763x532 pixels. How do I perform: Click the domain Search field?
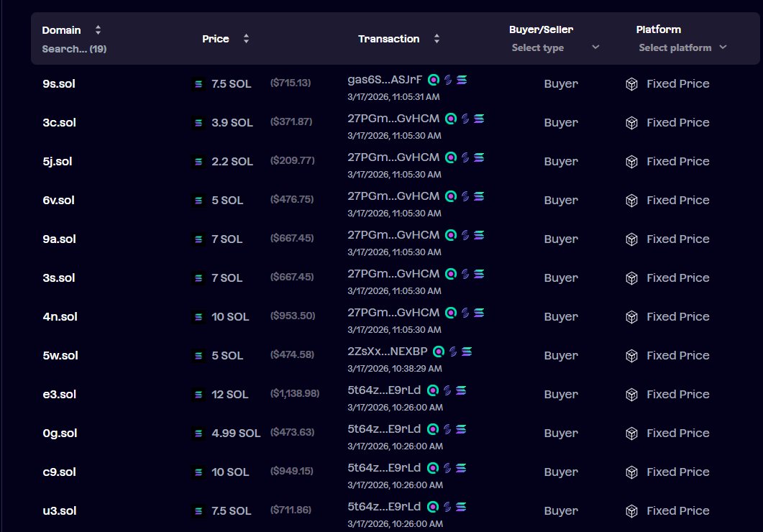[x=75, y=49]
